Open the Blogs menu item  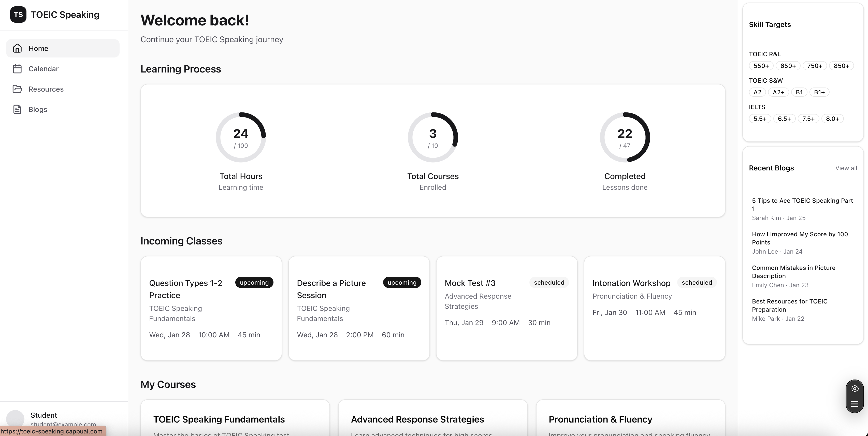(38, 109)
